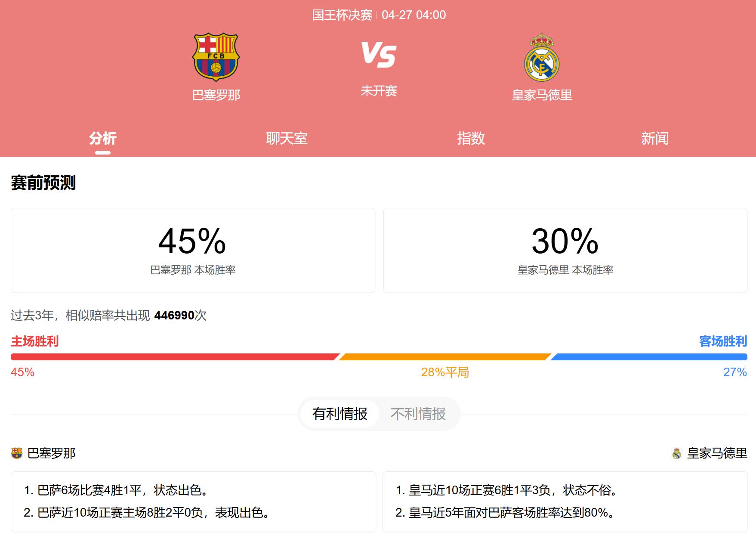This screenshot has height=542, width=756.
Task: Click small Barcelona badge above intel list
Action: tap(16, 453)
